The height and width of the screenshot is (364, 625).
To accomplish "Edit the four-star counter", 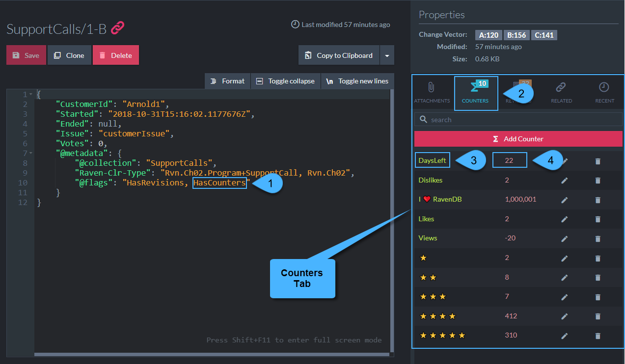I will click(x=565, y=316).
